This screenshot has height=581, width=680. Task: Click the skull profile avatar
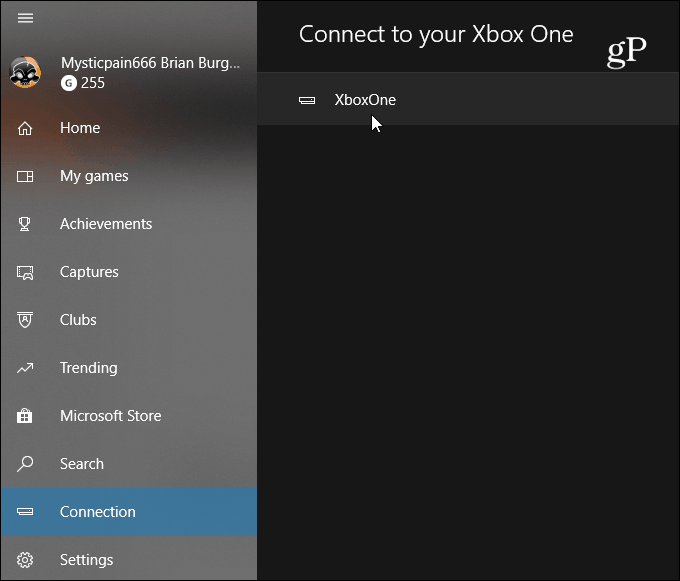point(25,72)
